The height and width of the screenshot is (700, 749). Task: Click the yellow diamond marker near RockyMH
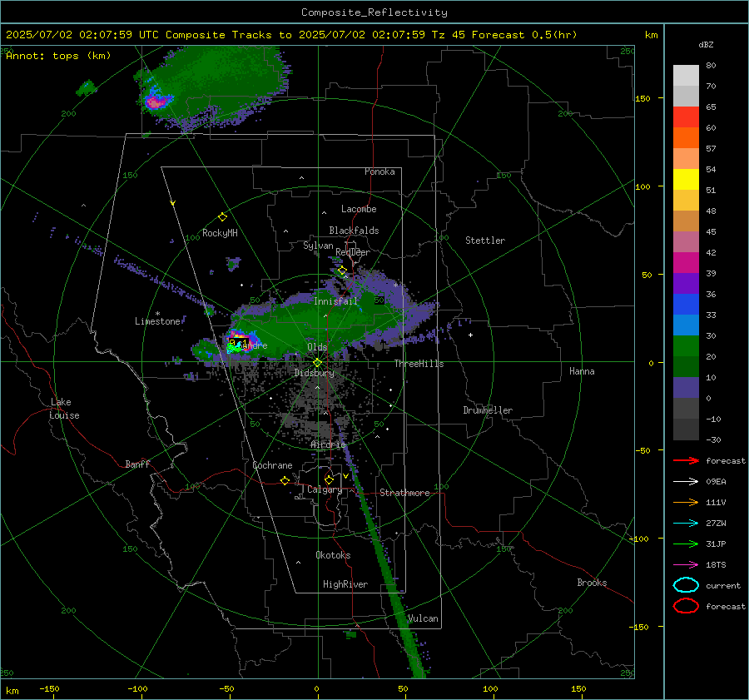click(x=222, y=217)
